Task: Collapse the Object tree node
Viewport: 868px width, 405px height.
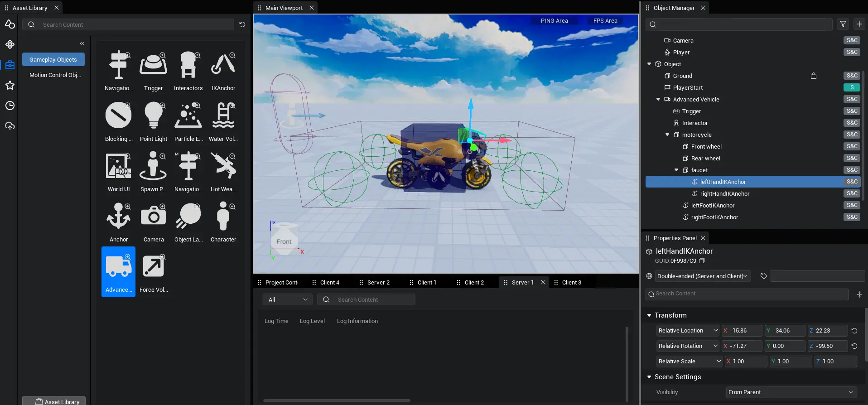Action: click(x=649, y=64)
